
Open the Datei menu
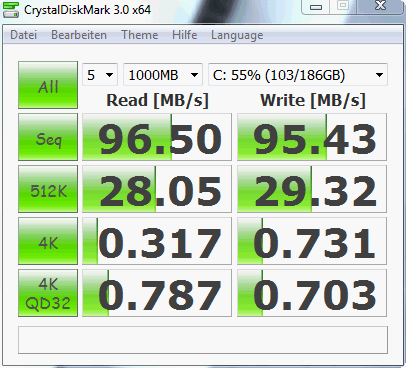pos(23,35)
